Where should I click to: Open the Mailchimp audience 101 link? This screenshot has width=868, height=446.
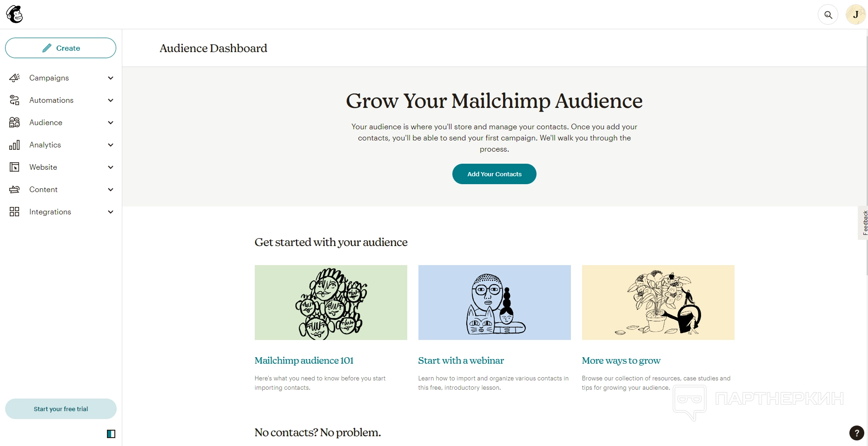pyautogui.click(x=304, y=360)
